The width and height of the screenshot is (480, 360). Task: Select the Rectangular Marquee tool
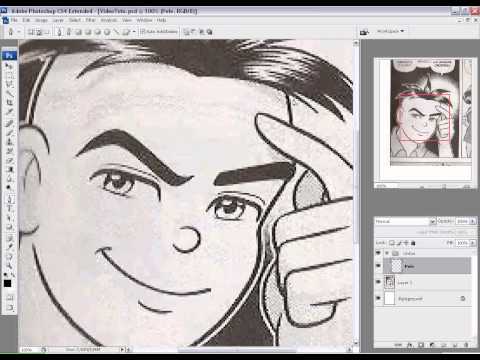[x=9, y=75]
